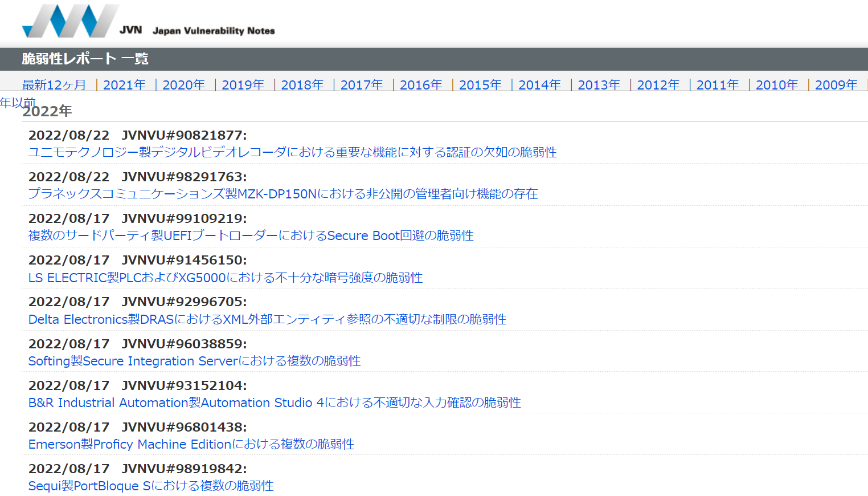The image size is (868, 496).
Task: Open Sequi製PortBloque S report link
Action: point(151,486)
